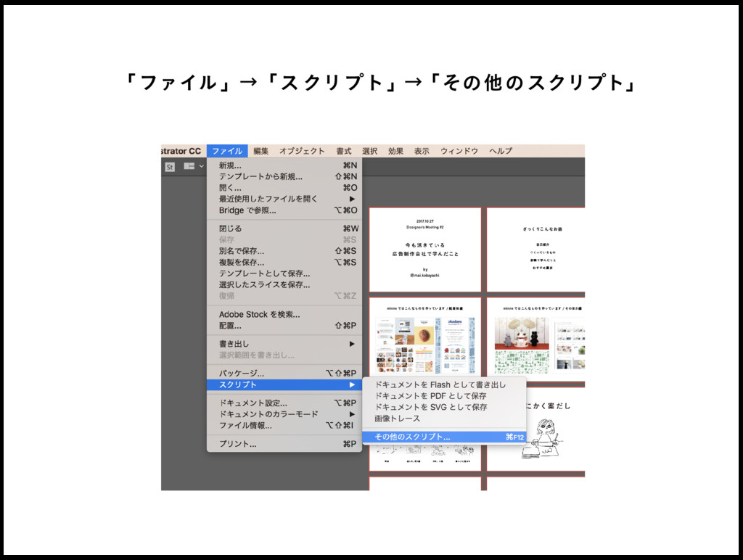
Task: Choose テンプレートから新規...
Action: point(284,177)
